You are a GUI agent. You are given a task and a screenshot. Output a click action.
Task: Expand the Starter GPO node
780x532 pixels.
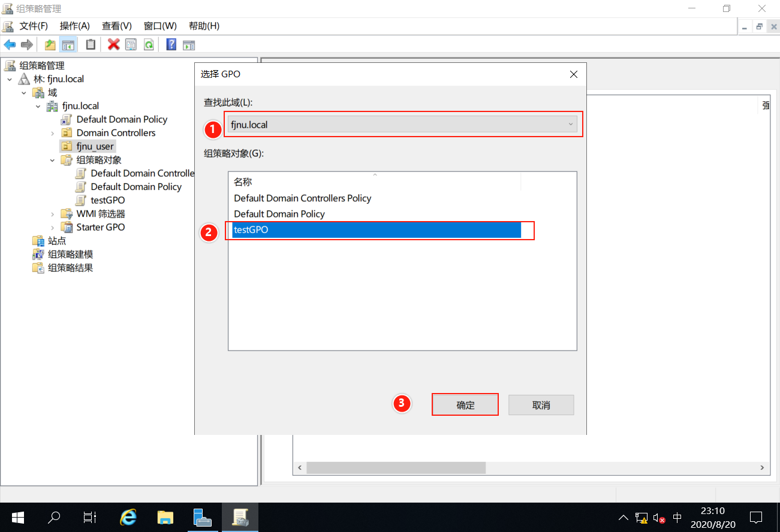tap(53, 227)
